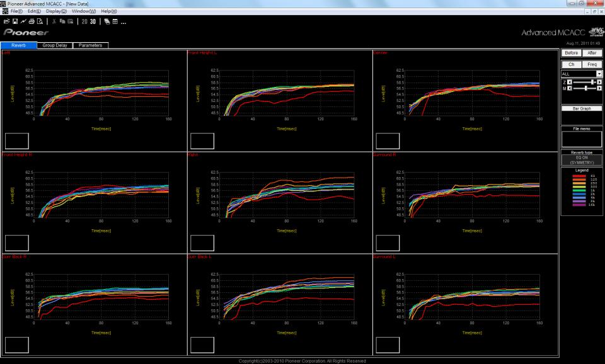Click the Print Preview toolbar icon

(40, 21)
